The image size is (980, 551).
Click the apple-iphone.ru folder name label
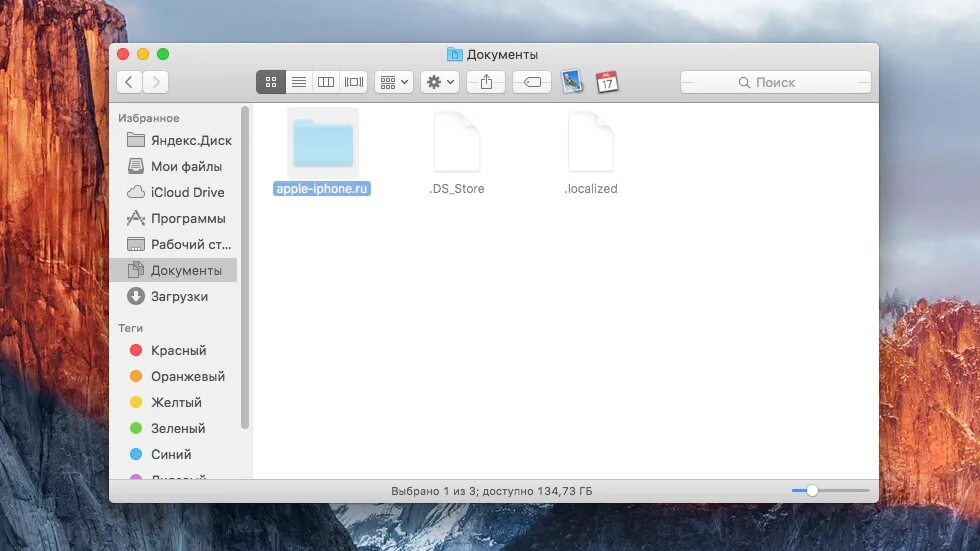pyautogui.click(x=322, y=189)
